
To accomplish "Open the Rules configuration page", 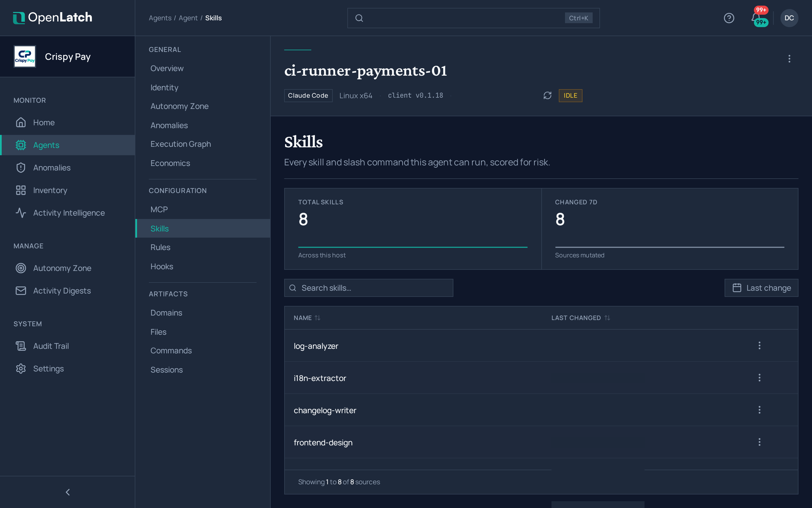I will 203,247.
